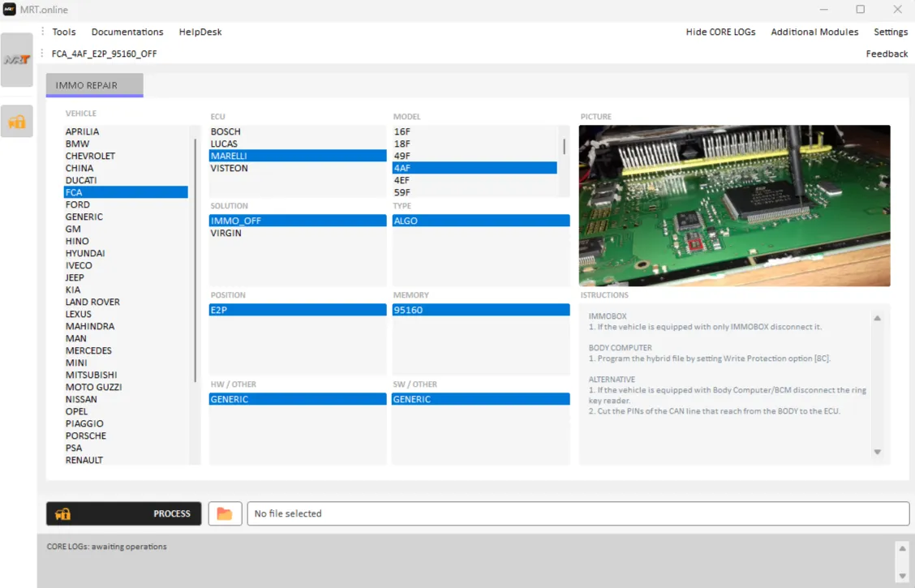
Task: Select CHINA in vehicle list
Action: click(x=126, y=169)
